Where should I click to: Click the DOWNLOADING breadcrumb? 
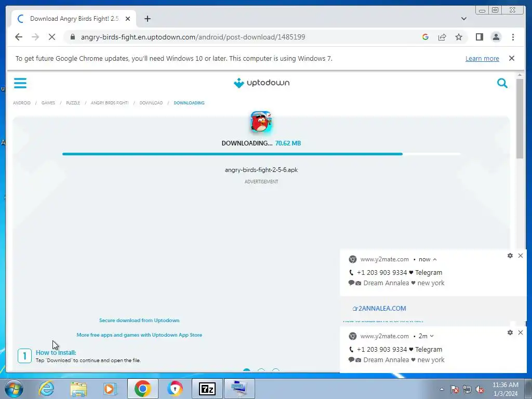[189, 103]
